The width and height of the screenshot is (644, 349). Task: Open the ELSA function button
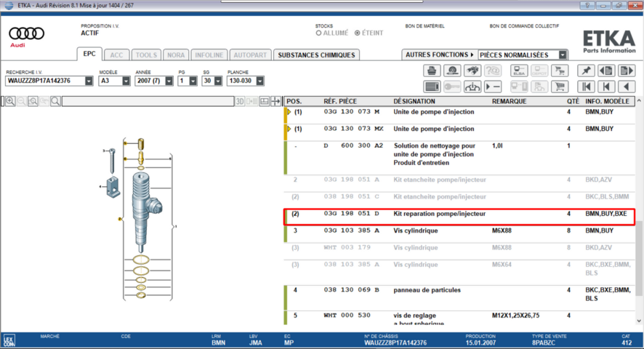tap(519, 71)
